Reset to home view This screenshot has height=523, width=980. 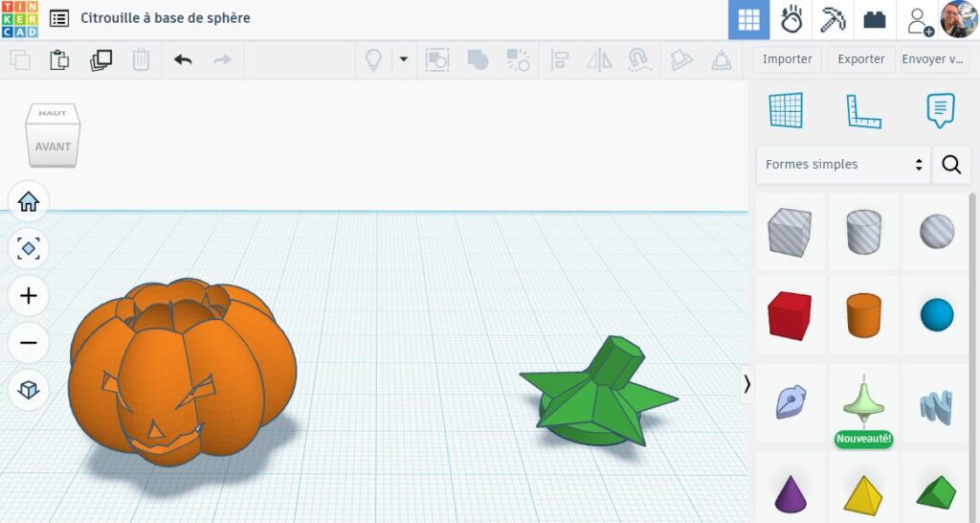coord(29,202)
